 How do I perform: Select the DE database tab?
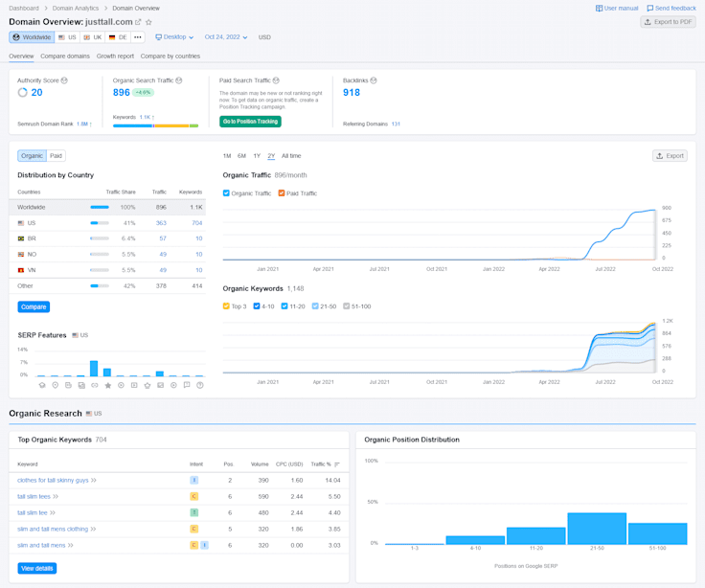click(x=118, y=37)
